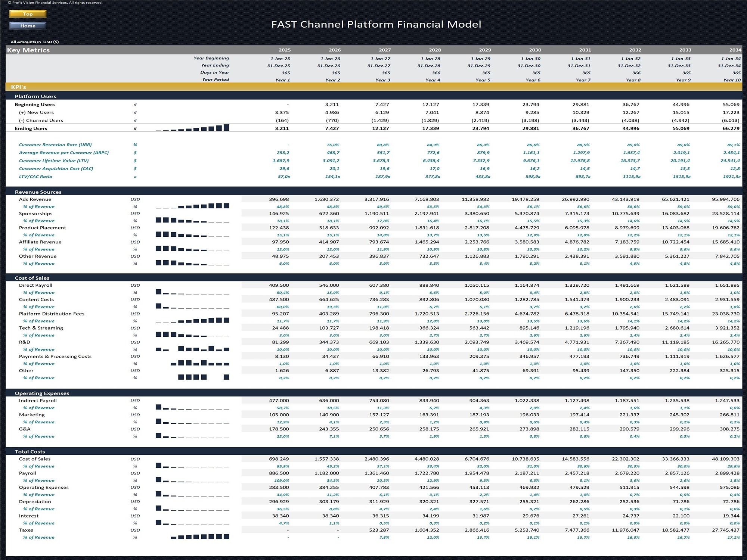Select the Platform Distribution Fees sparkline
747x560 pixels.
pos(192,321)
